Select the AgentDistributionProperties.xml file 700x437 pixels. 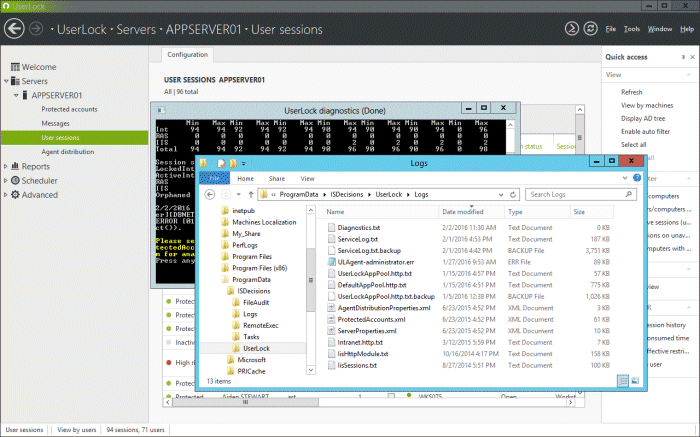[384, 308]
